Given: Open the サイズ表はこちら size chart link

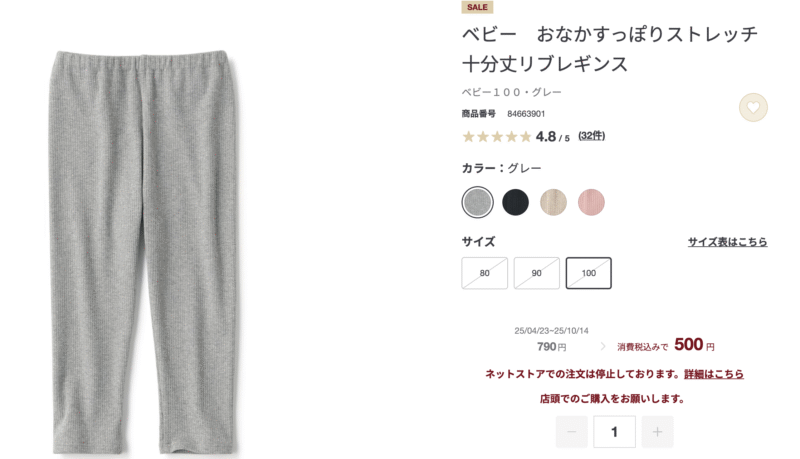Looking at the screenshot, I should click(x=728, y=242).
